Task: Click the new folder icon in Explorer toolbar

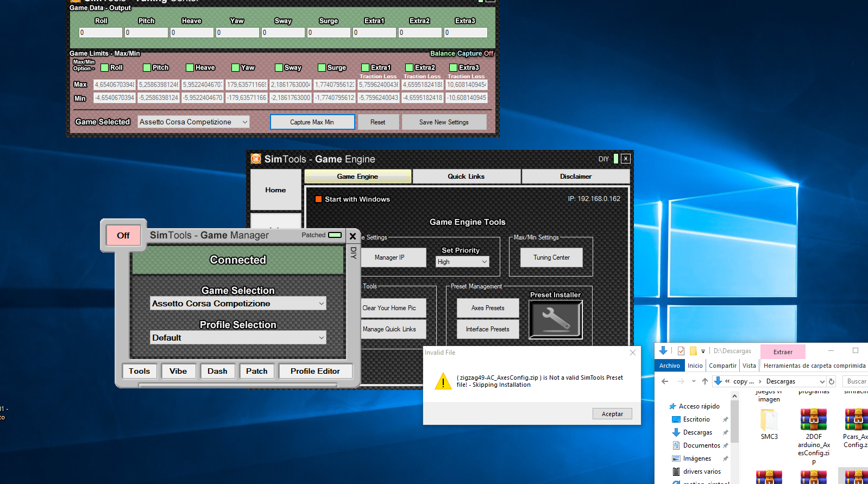Action: pyautogui.click(x=693, y=351)
